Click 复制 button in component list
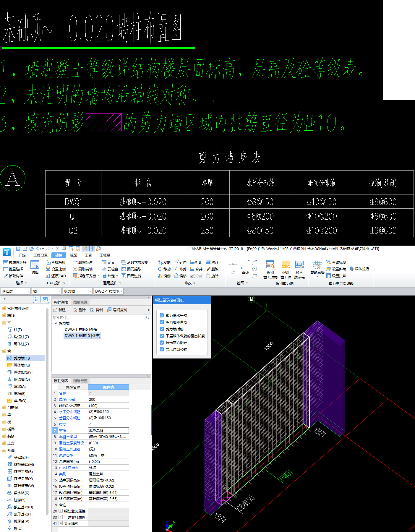The height and width of the screenshot is (532, 415). click(x=96, y=310)
